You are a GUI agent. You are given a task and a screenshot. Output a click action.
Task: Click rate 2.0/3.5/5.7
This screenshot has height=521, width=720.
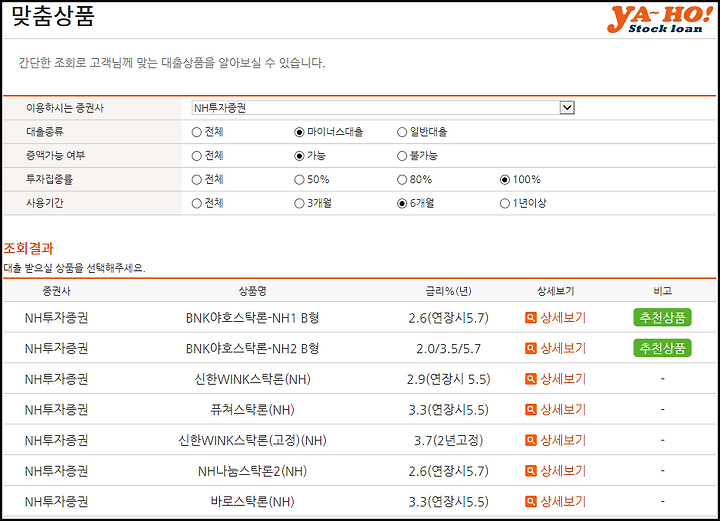pyautogui.click(x=449, y=348)
